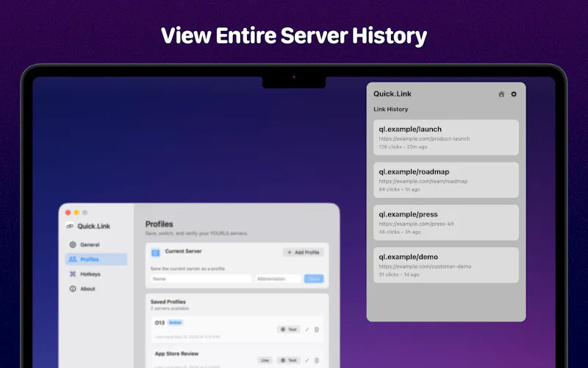Click into the Abbreviation field
Viewport: 588px width, 368px height.
point(279,279)
